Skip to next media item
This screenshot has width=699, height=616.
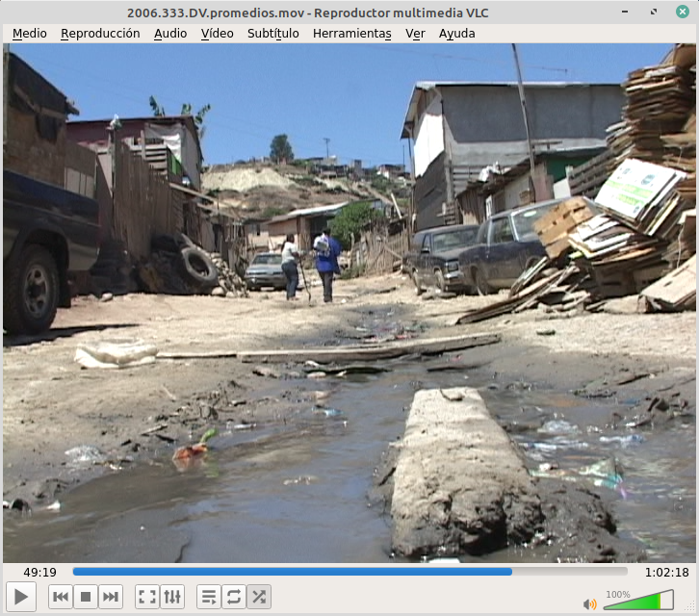(x=111, y=597)
